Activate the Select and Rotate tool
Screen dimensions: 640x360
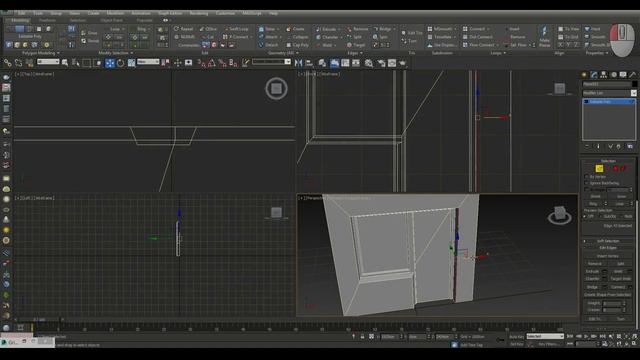coord(120,63)
